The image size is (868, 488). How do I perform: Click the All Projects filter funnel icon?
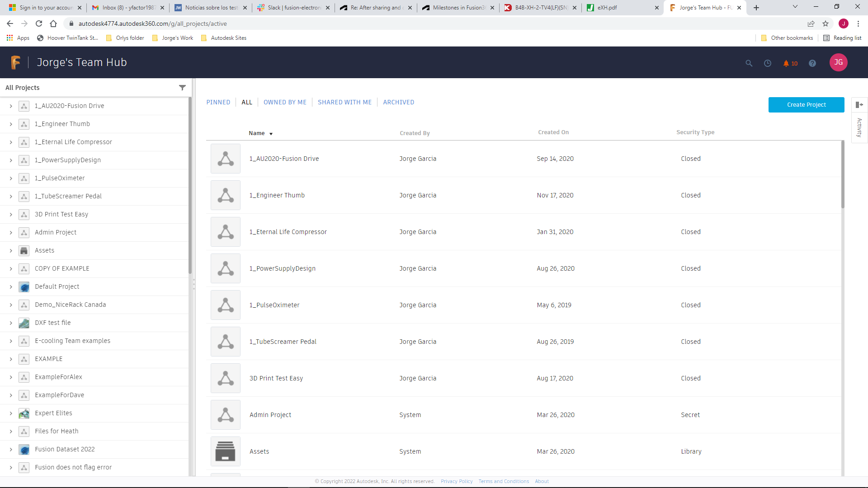click(x=182, y=88)
